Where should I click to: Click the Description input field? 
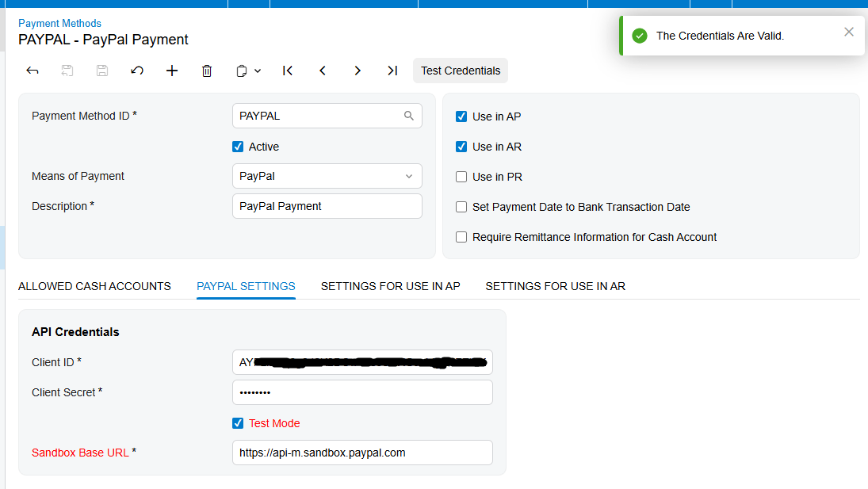tap(327, 206)
